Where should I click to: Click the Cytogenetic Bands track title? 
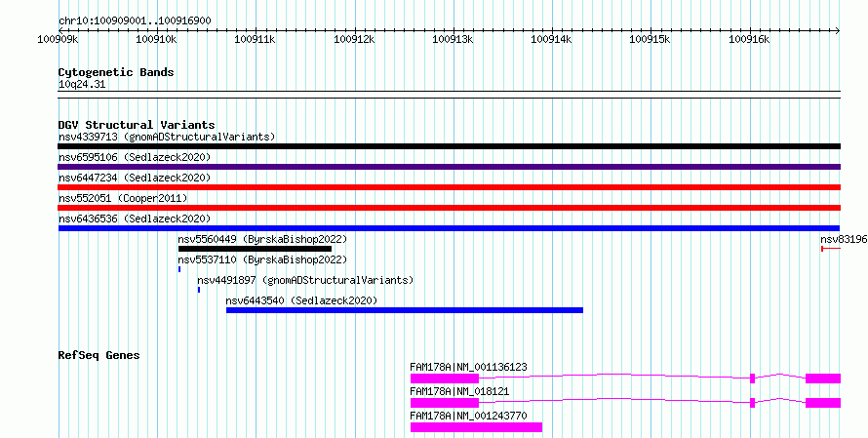click(x=116, y=72)
